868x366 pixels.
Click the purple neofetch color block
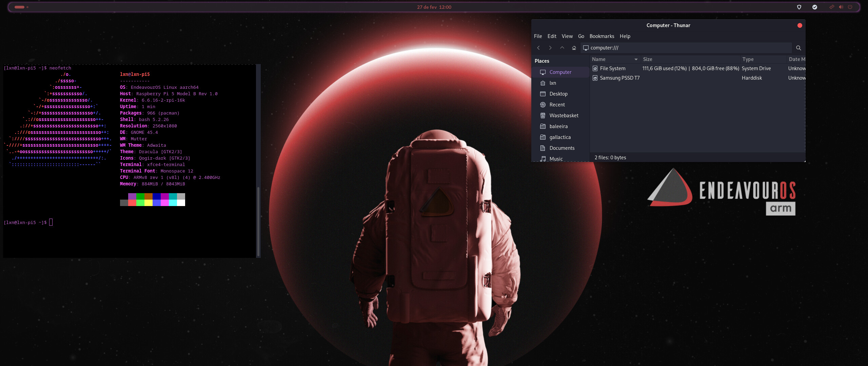click(x=132, y=196)
